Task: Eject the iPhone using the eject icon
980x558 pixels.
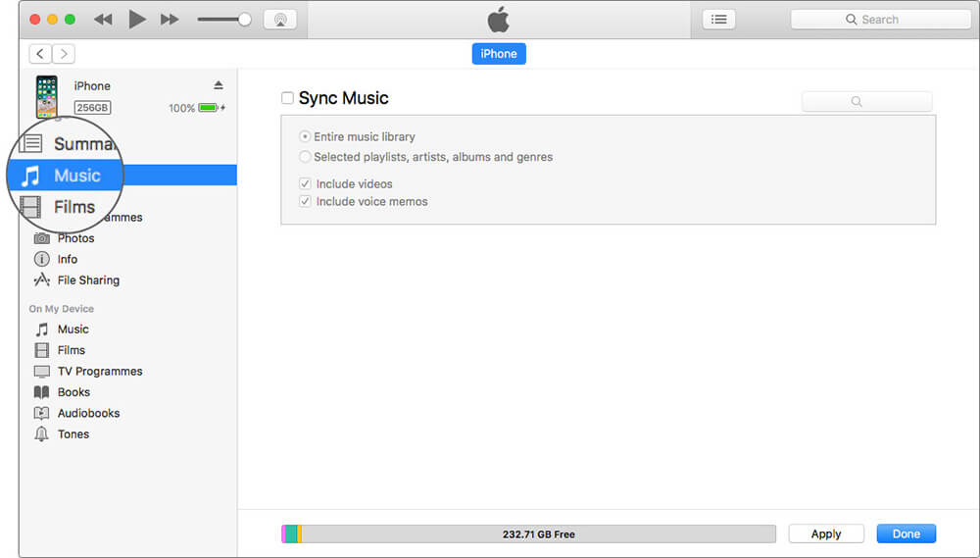Action: 219,85
